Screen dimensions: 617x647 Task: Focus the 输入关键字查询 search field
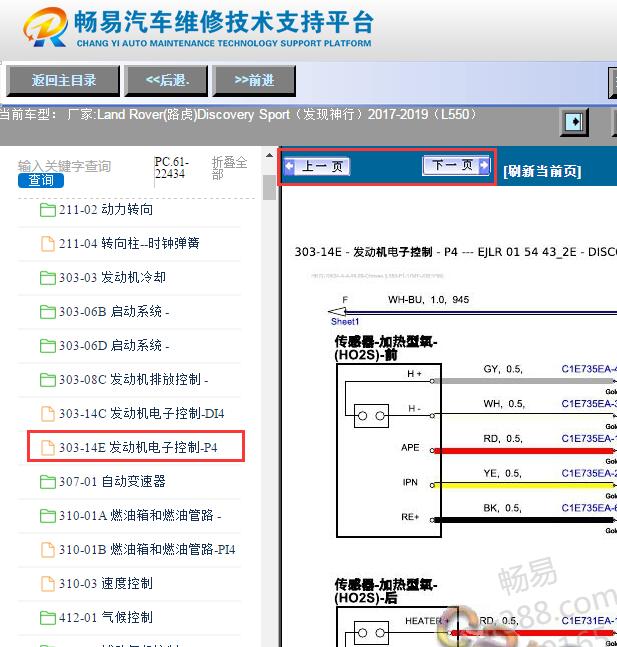pos(64,166)
